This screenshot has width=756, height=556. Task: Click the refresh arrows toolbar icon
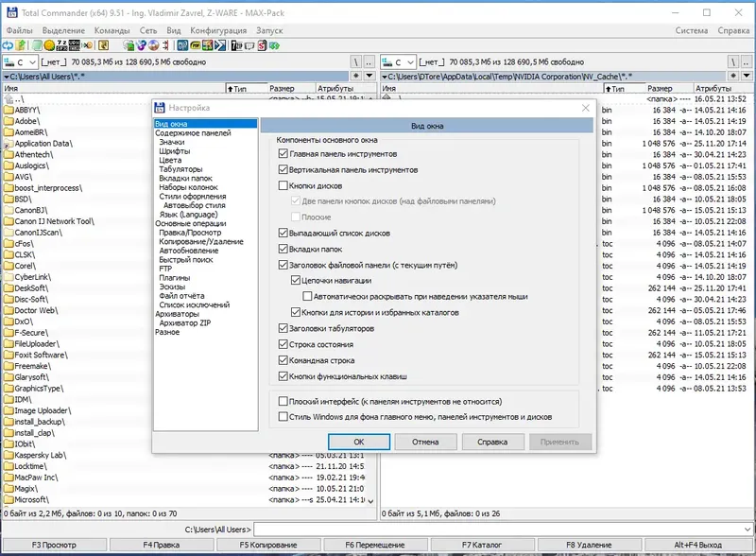point(8,45)
